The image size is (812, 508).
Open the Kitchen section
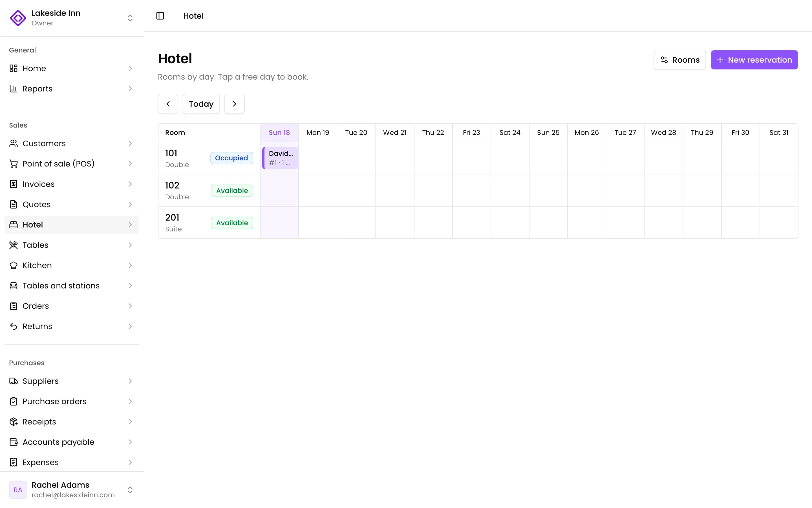tap(72, 265)
